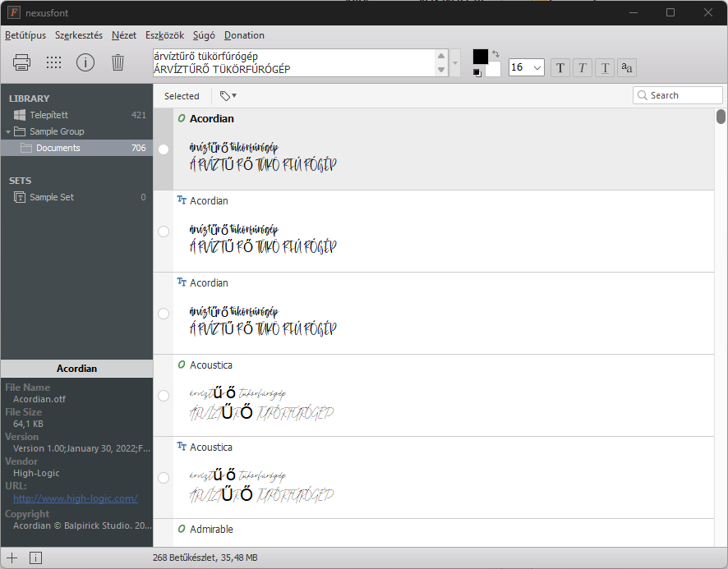Image resolution: width=728 pixels, height=569 pixels.
Task: Click the OpenType icon beside first Acoustica
Action: pyautogui.click(x=182, y=365)
